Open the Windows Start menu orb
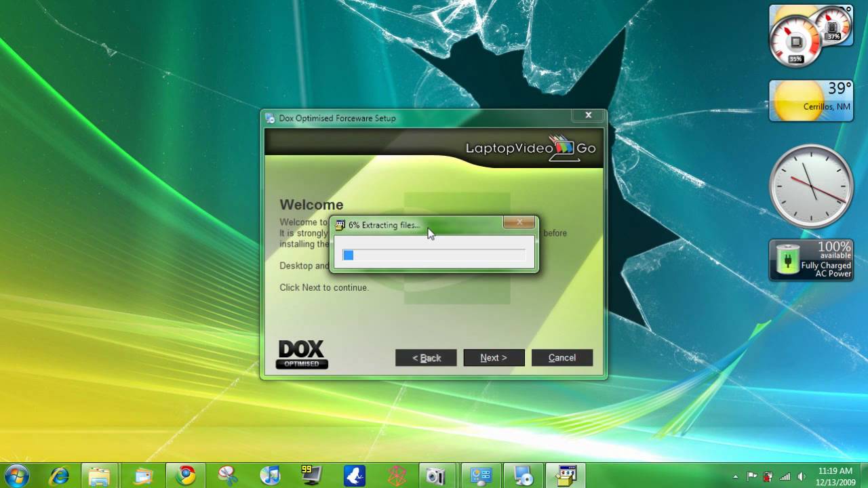868x488 pixels. point(16,476)
